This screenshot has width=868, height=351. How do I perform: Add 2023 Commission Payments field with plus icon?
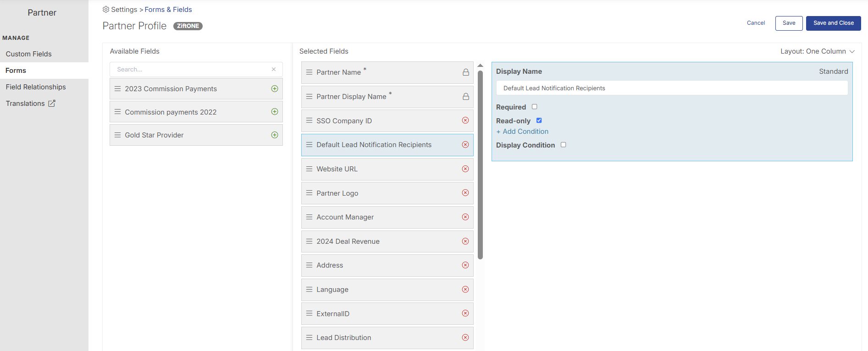pyautogui.click(x=275, y=88)
